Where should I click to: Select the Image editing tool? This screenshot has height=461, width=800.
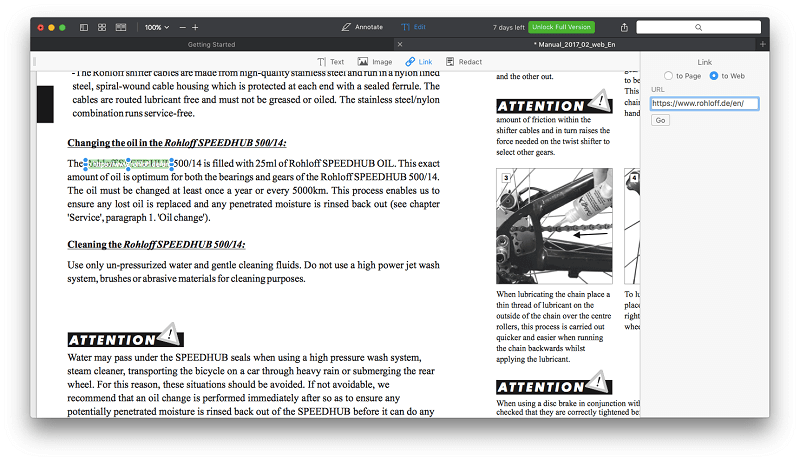(375, 62)
